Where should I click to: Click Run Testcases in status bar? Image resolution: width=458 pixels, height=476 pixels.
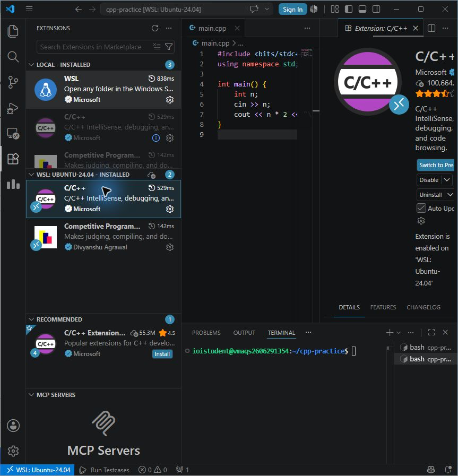coord(104,470)
